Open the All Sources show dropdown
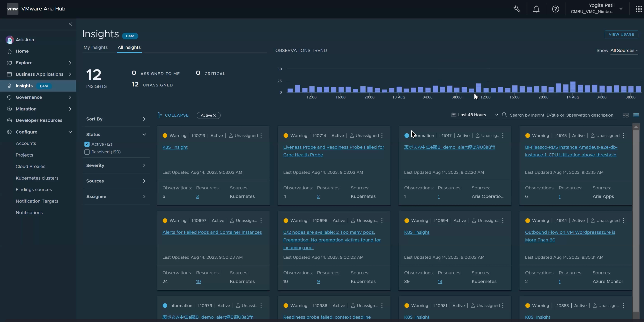644x322 pixels. (624, 50)
